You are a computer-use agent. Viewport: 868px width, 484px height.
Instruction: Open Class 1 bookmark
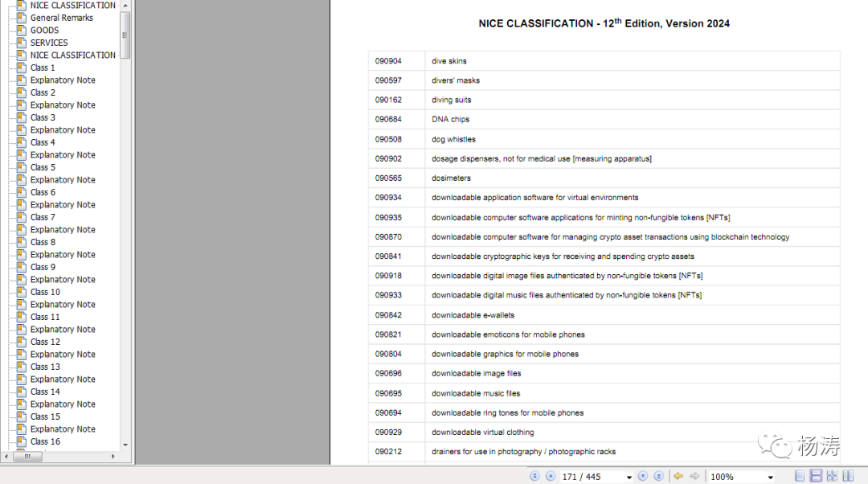click(x=43, y=68)
